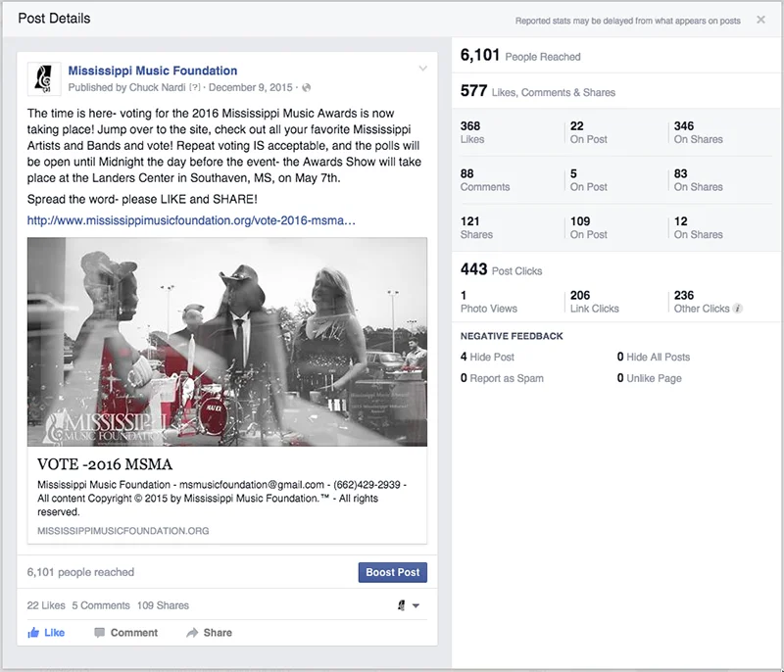Click 0 Unlike Page value
The width and height of the screenshot is (784, 672).
649,378
